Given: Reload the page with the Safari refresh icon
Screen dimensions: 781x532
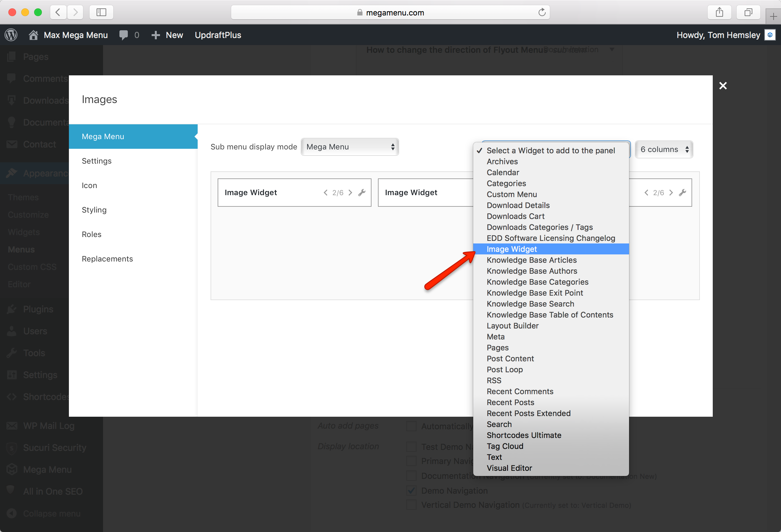Looking at the screenshot, I should click(542, 13).
